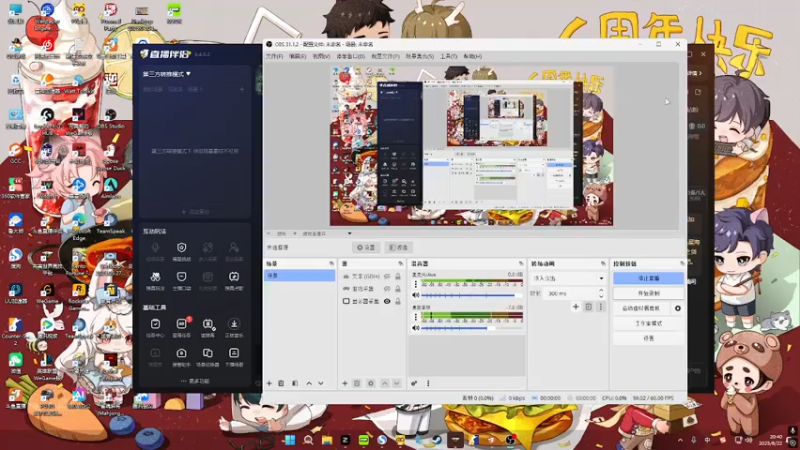
Task: Toggle visibility of the second source row
Action: coord(387,289)
